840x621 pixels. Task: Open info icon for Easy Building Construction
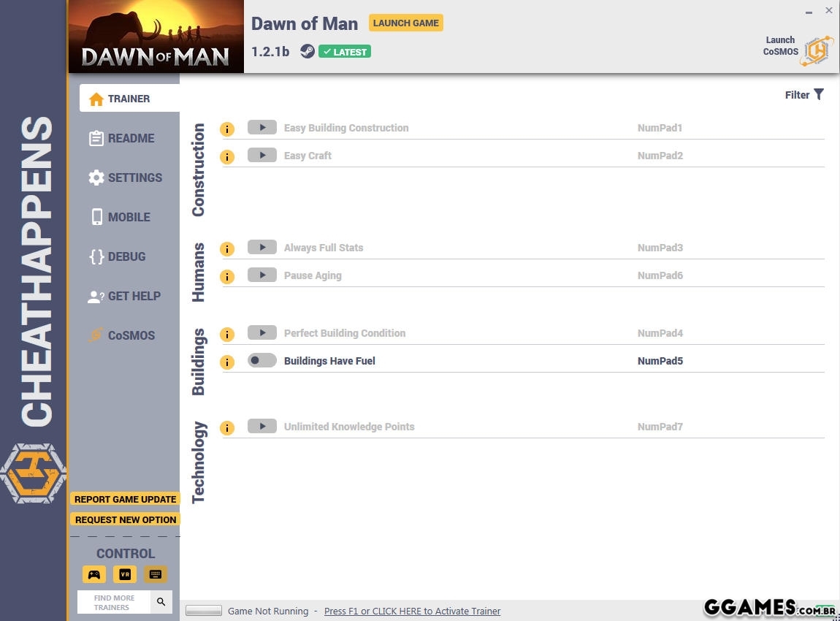[x=227, y=129]
